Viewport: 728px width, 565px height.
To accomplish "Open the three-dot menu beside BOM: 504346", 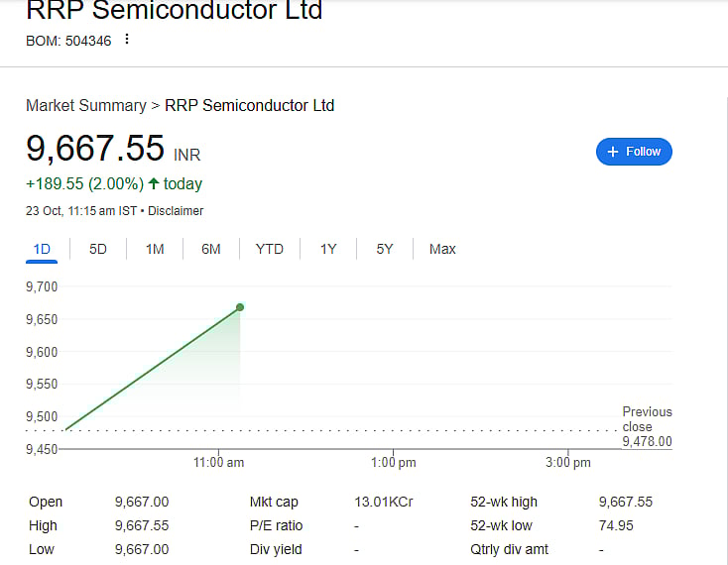I will pos(127,40).
